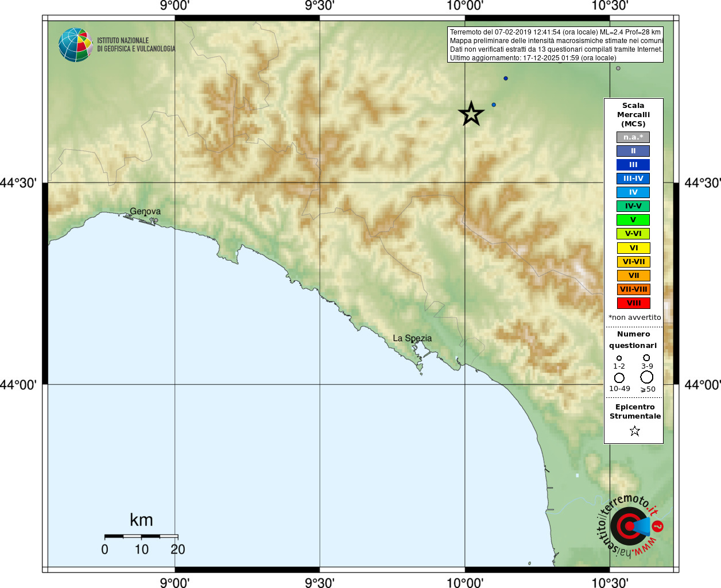Select the III-IV intensity swatch
721x588 pixels.
(x=633, y=179)
